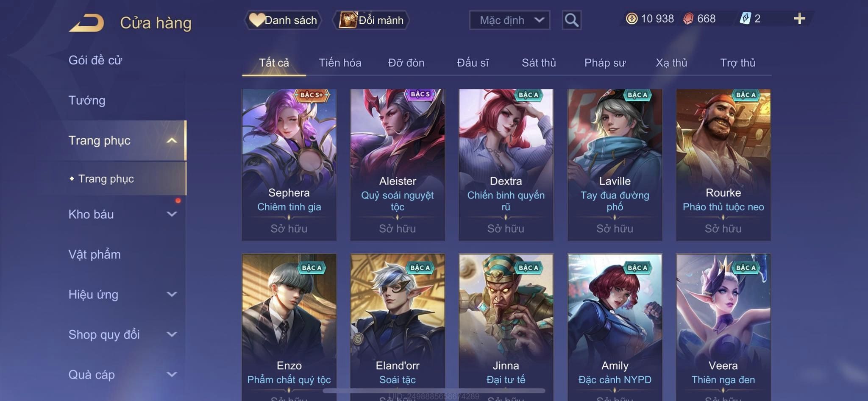
Task: Select the Tiến hóa tab
Action: tap(340, 63)
